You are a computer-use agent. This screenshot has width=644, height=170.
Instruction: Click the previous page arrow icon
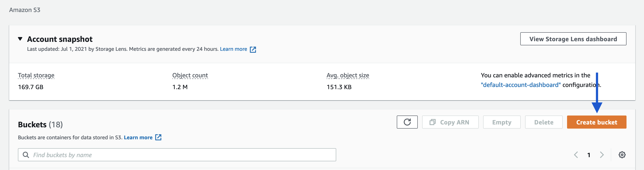coord(576,155)
